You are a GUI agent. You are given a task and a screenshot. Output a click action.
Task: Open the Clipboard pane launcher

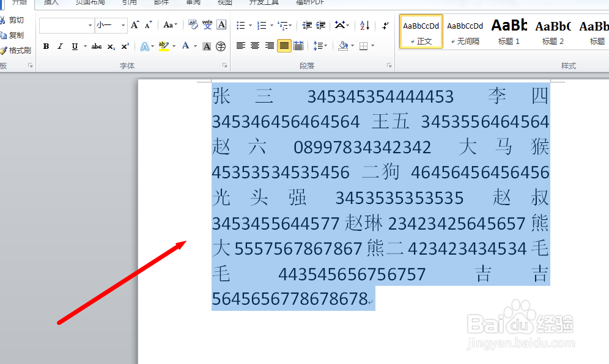pyautogui.click(x=31, y=65)
